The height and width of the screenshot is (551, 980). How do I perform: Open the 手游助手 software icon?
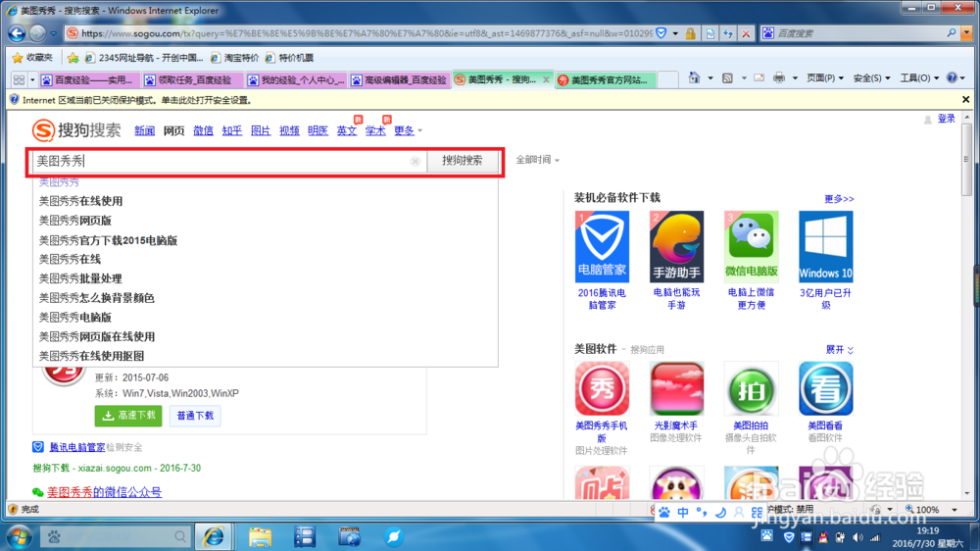click(676, 246)
